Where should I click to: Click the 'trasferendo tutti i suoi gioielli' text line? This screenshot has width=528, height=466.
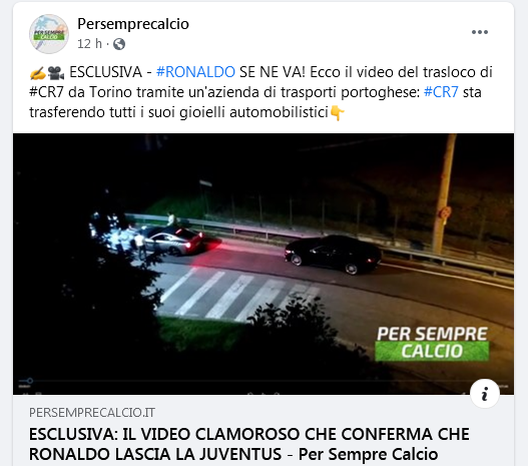click(x=126, y=112)
